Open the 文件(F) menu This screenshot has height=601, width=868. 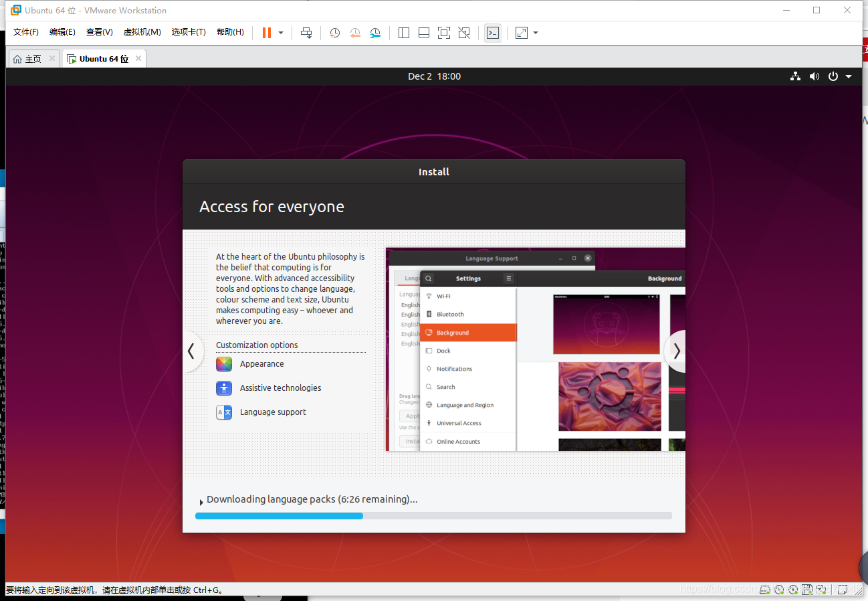[x=26, y=32]
